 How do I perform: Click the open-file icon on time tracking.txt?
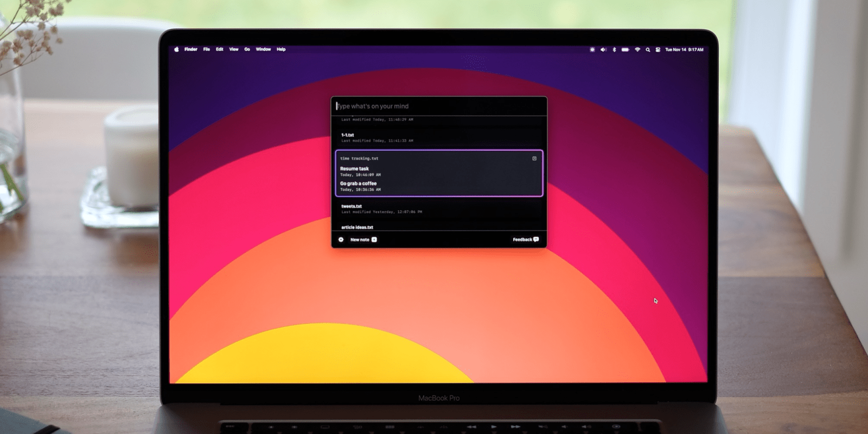click(534, 158)
